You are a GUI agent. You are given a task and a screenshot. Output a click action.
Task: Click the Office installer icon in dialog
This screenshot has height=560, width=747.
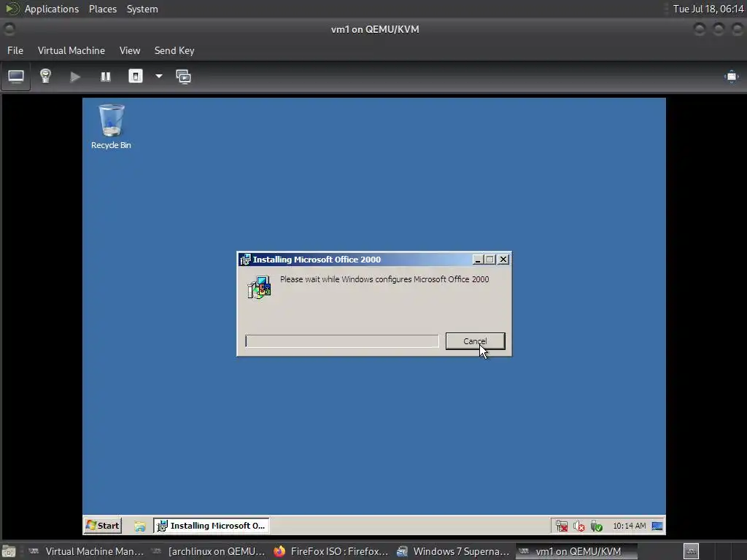click(x=259, y=287)
